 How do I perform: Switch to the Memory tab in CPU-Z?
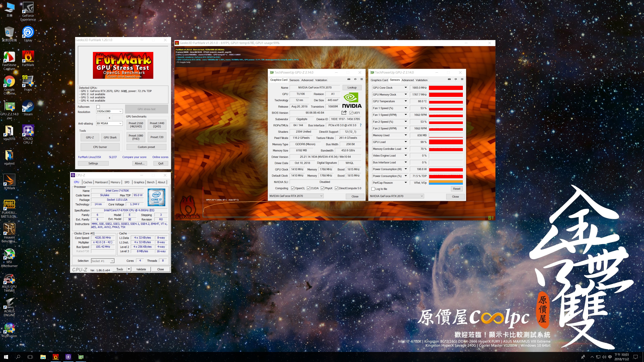pyautogui.click(x=115, y=182)
